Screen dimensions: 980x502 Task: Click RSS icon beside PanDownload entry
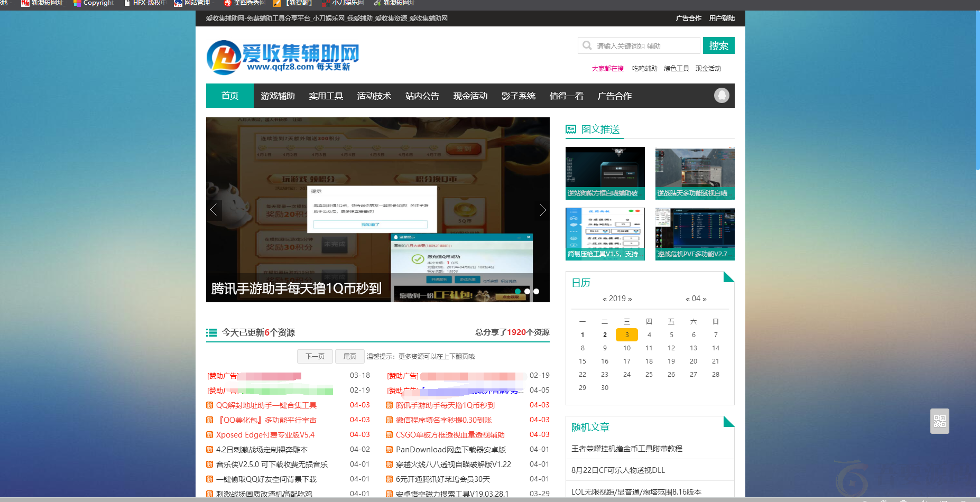coord(389,450)
